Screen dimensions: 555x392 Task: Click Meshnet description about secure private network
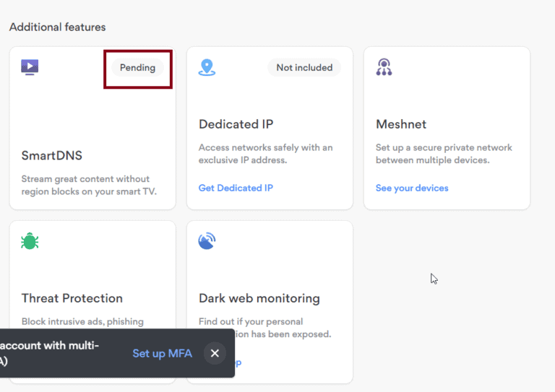tap(444, 154)
